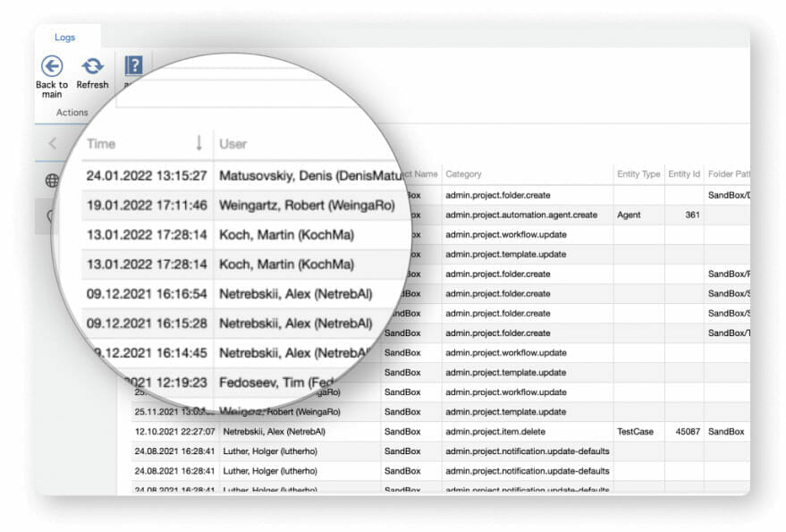
Task: Select the Koch, Martin workflow update entry
Action: coord(268,234)
